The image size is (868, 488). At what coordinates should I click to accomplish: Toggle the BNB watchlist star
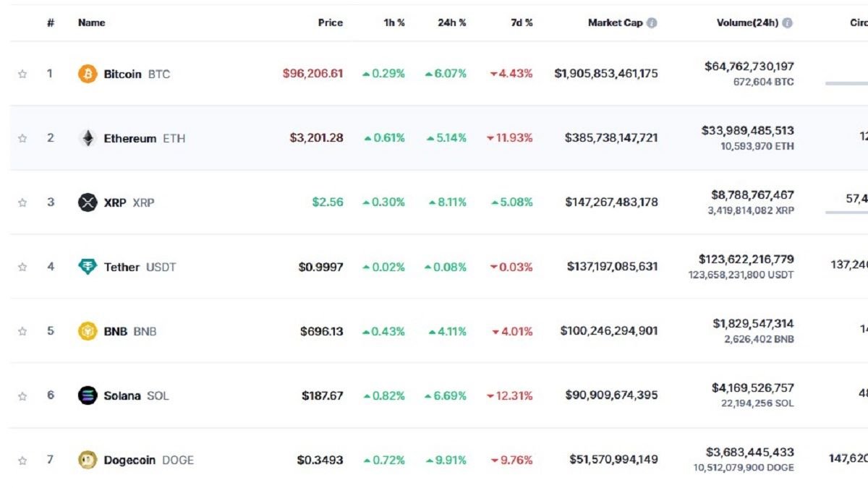[x=22, y=331]
